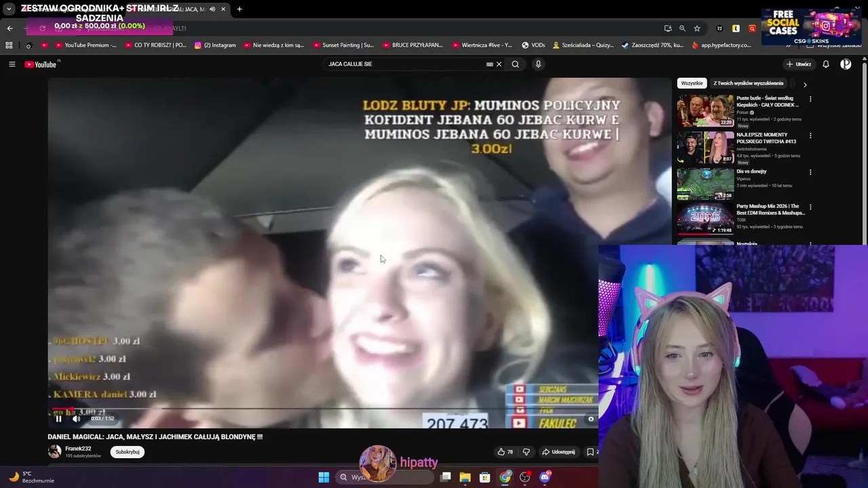Open File Explorer from the taskbar
The width and height of the screenshot is (868, 488).
coord(465,477)
